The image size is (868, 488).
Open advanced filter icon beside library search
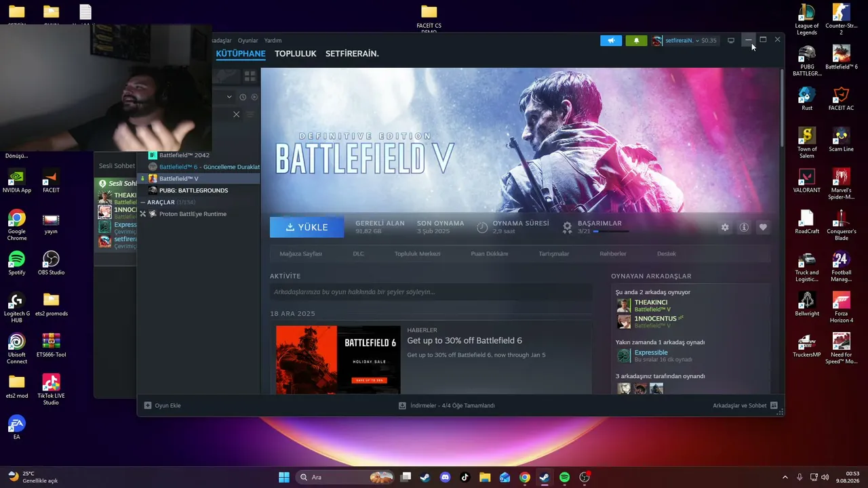point(250,115)
